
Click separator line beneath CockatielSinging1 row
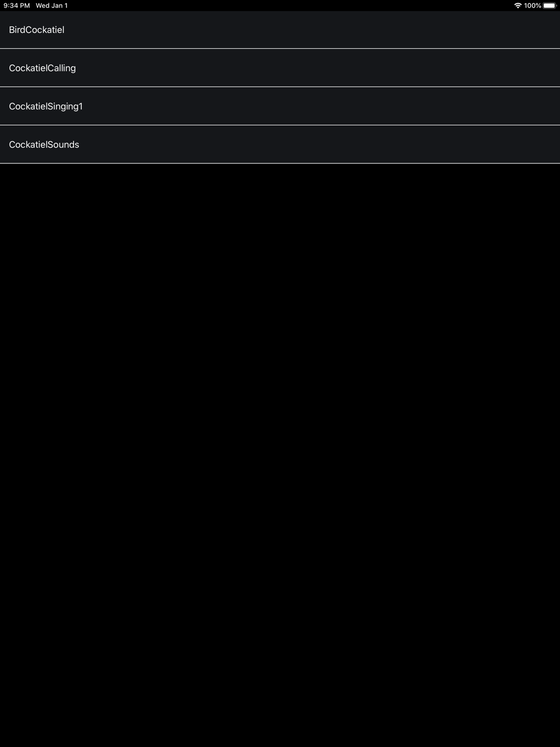click(x=280, y=125)
